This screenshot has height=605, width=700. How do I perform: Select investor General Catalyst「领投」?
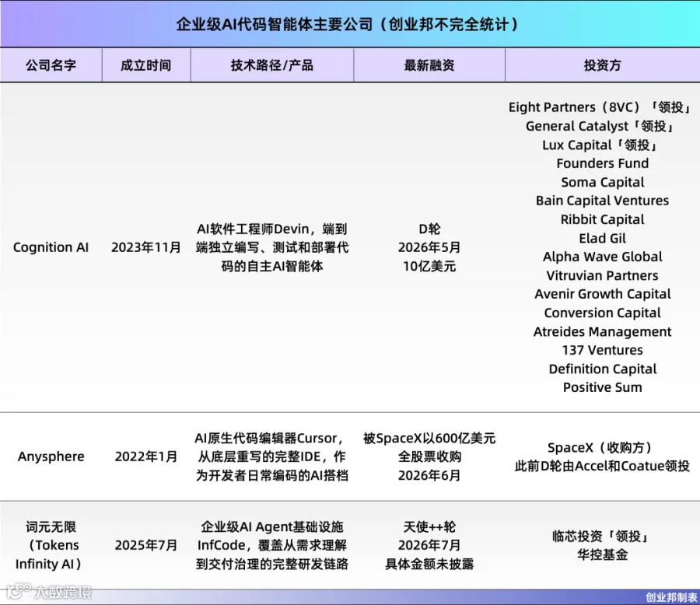(600, 126)
